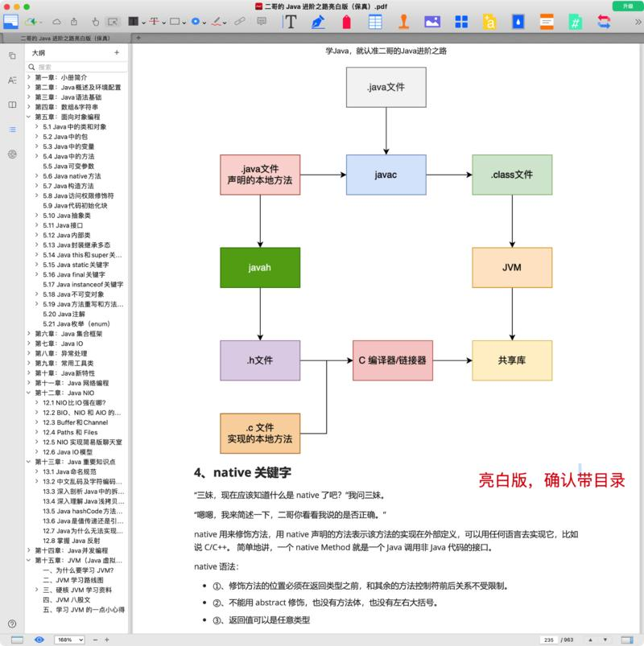Click the page number field showing 235

coord(550,640)
